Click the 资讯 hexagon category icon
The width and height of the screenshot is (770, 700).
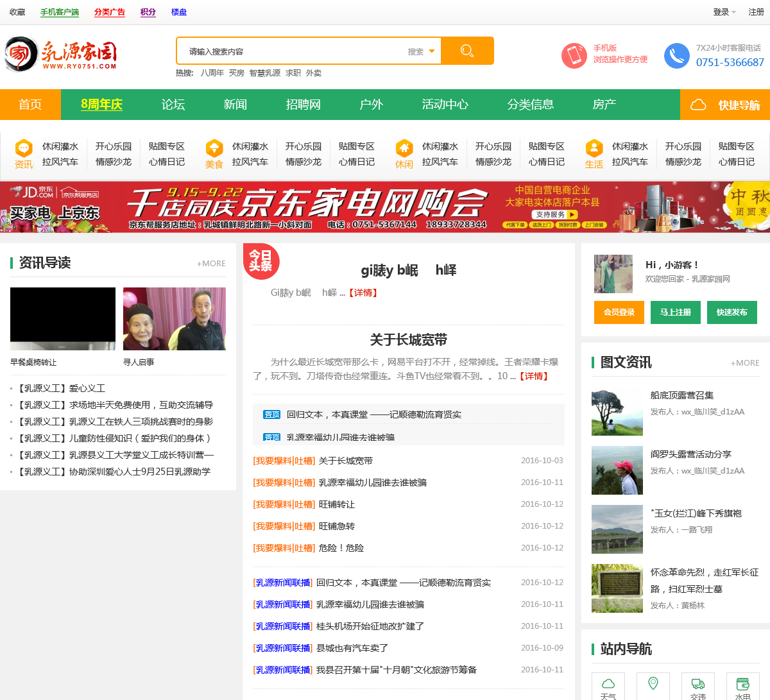tap(24, 148)
